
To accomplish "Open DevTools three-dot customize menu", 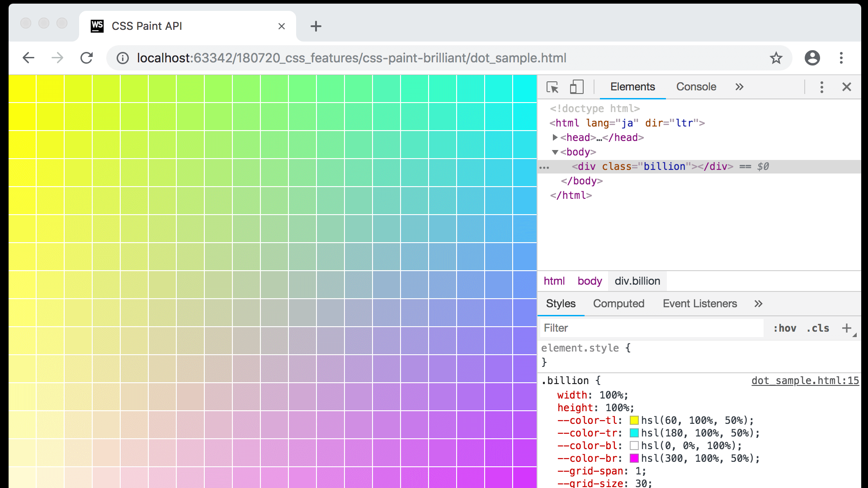I will tap(821, 87).
